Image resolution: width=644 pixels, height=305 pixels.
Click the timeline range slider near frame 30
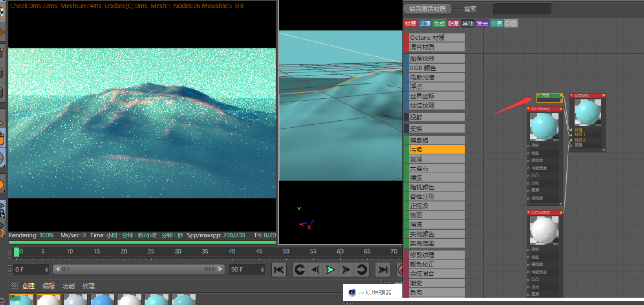(178, 252)
